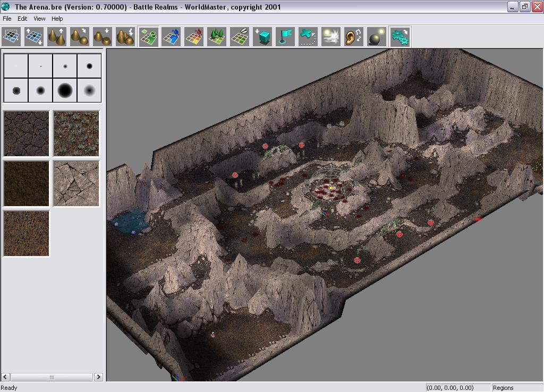The height and width of the screenshot is (392, 544).
Task: Click the blue water pond in the map
Action: coord(130,222)
